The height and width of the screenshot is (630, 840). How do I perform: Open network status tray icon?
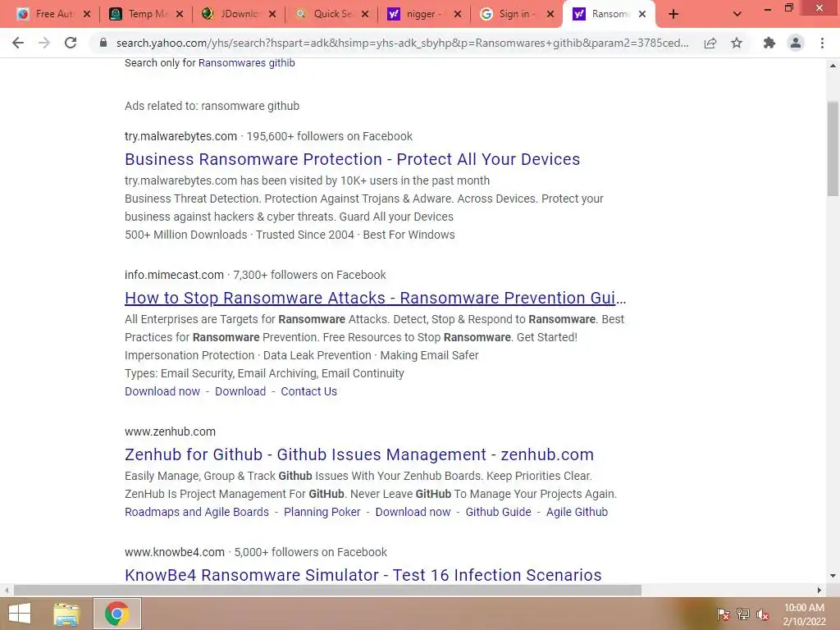tap(743, 614)
